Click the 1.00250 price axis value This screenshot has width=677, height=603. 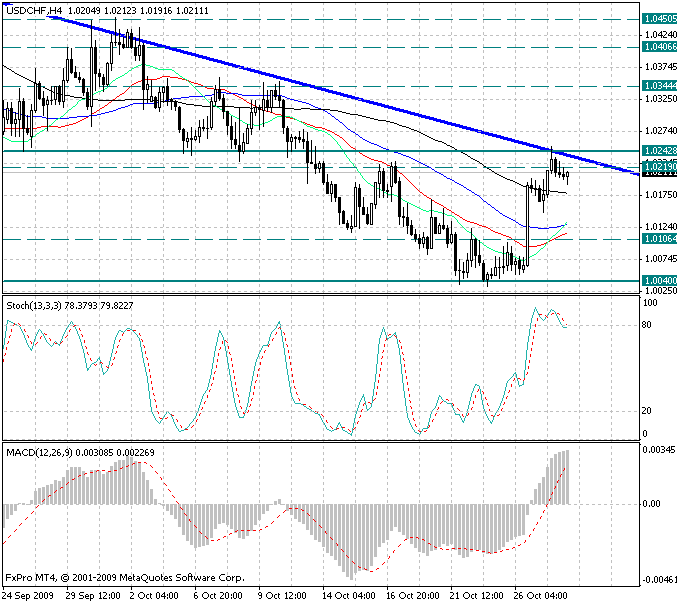pyautogui.click(x=661, y=291)
